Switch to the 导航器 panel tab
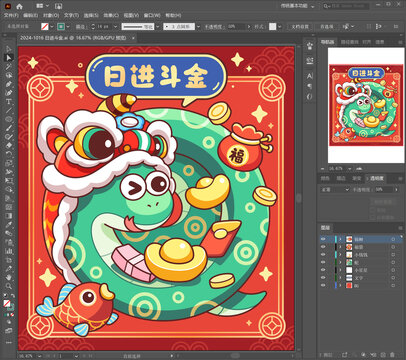 [x=327, y=42]
